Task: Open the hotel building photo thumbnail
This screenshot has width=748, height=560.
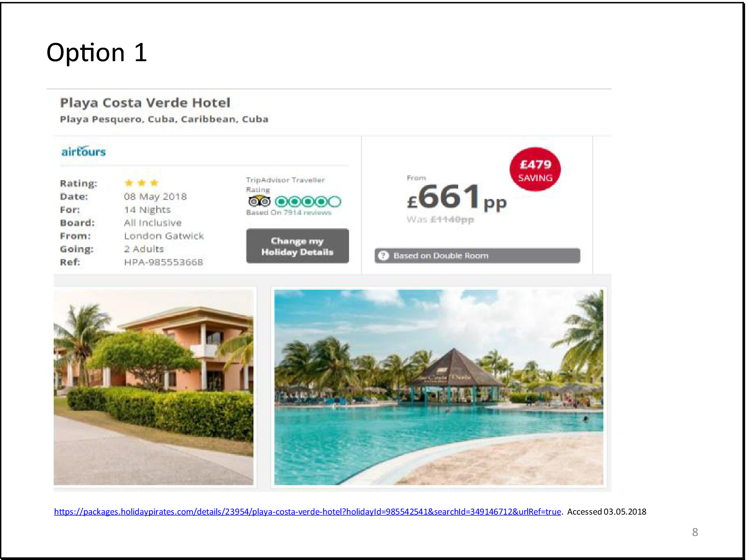Action: [x=154, y=387]
